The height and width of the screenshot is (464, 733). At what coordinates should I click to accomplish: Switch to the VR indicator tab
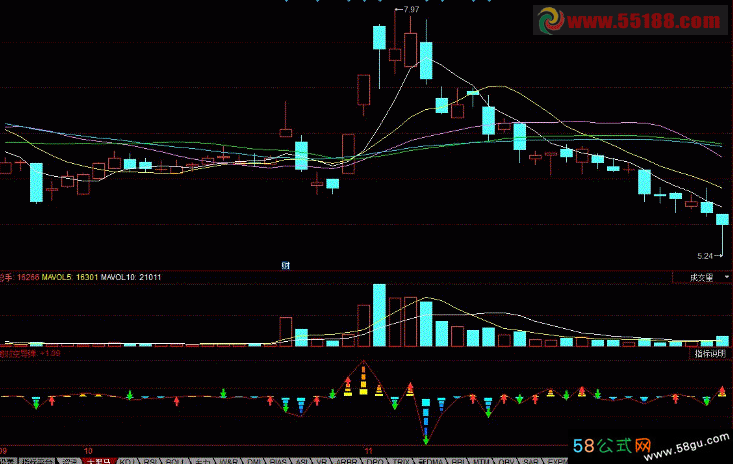pos(322,461)
